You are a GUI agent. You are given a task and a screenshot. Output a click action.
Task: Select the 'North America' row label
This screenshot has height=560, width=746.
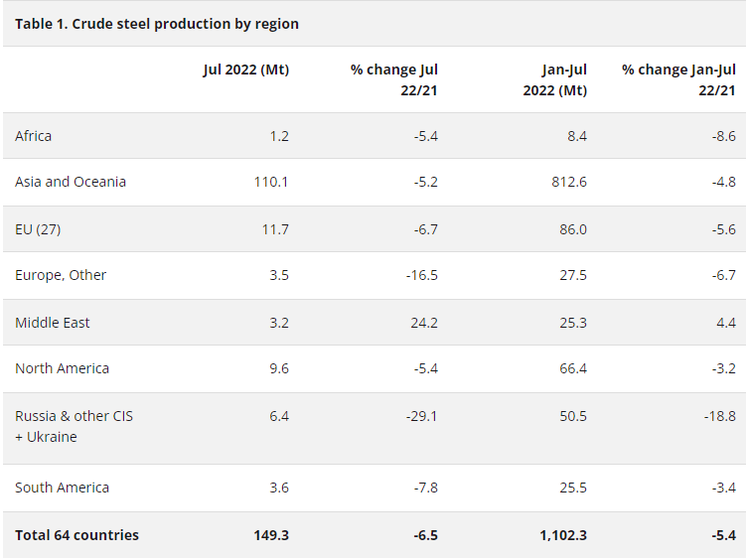(x=63, y=368)
